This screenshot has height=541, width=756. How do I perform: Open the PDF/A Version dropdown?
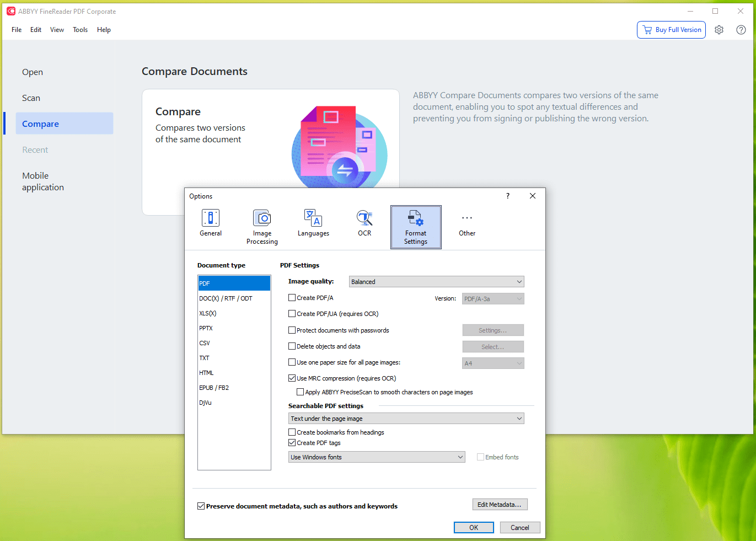pyautogui.click(x=493, y=299)
